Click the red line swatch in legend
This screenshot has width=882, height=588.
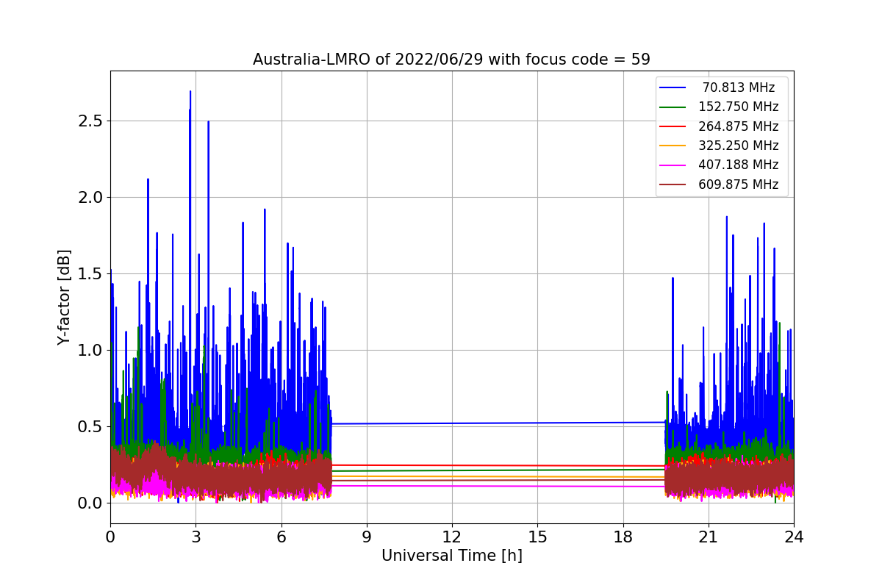(673, 126)
